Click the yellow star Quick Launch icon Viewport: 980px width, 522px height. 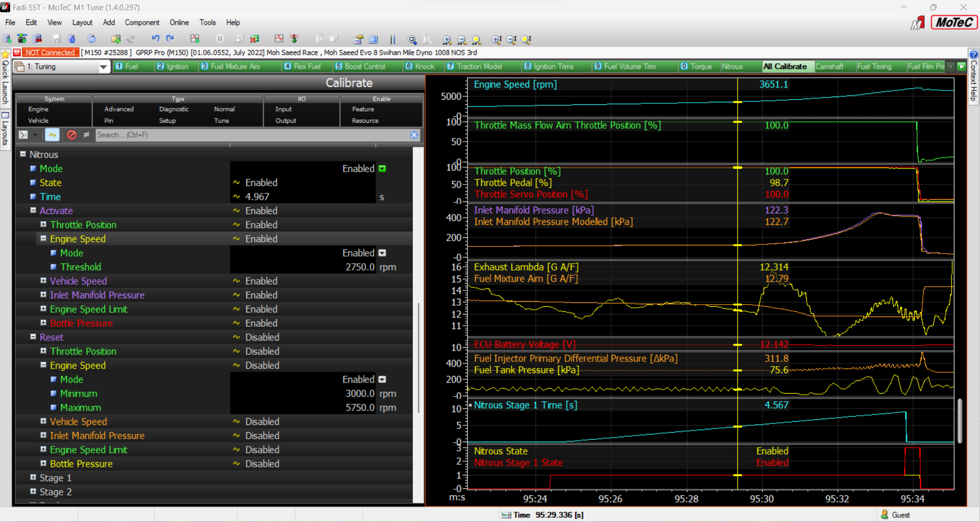(5, 54)
